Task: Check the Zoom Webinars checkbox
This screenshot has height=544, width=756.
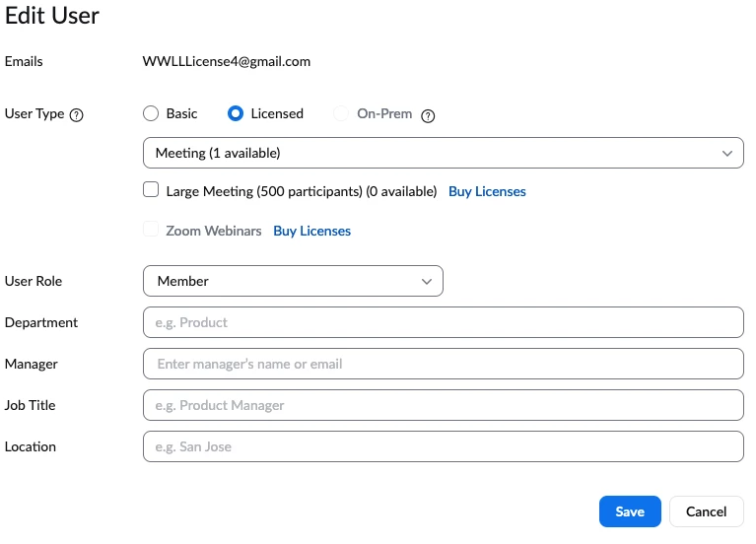Action: [x=151, y=230]
